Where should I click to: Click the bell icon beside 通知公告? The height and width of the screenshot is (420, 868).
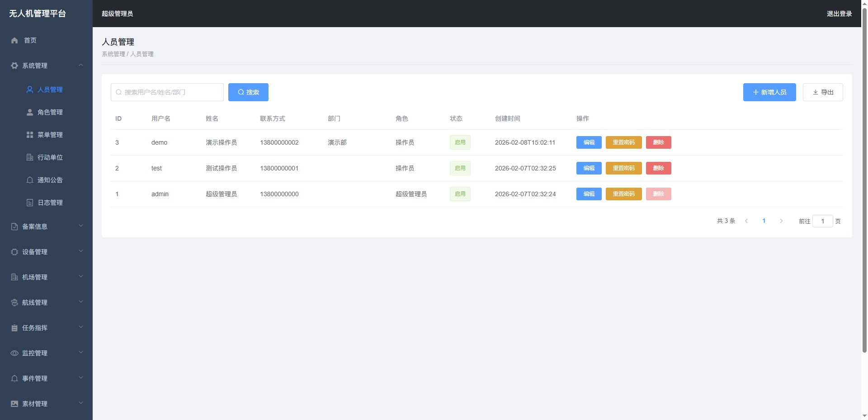pos(30,180)
